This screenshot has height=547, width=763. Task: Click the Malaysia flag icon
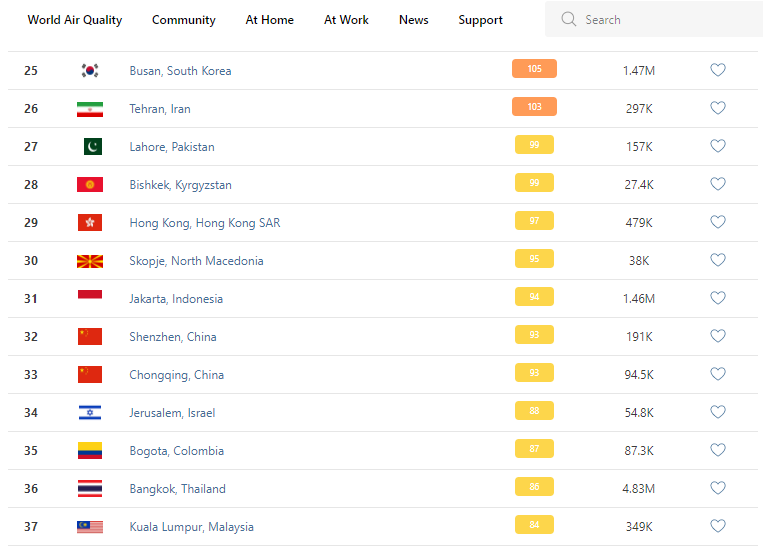90,527
